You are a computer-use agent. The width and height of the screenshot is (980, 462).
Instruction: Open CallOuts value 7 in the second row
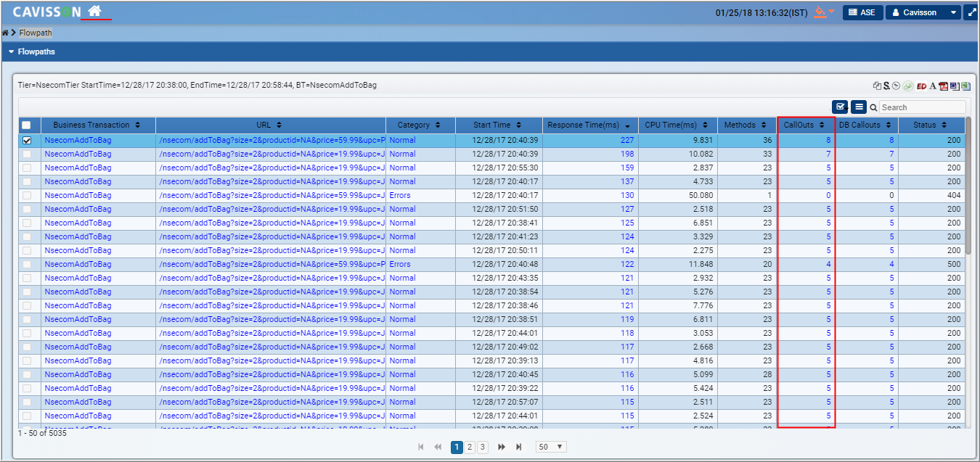pyautogui.click(x=828, y=154)
